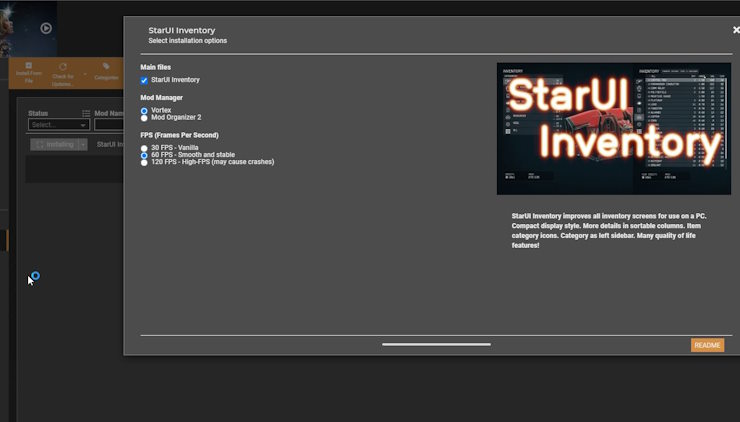The width and height of the screenshot is (740, 422).
Task: Close the StarUI Inventory installer dialog
Action: tap(736, 30)
